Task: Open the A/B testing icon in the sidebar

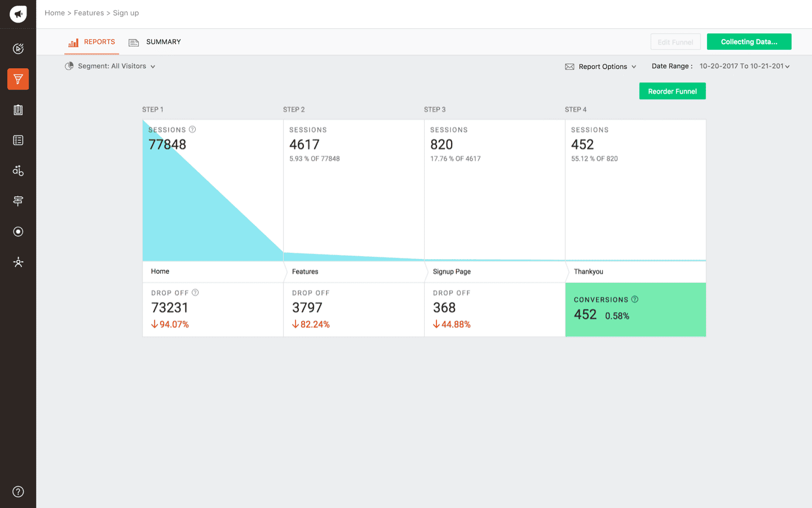Action: pyautogui.click(x=18, y=170)
